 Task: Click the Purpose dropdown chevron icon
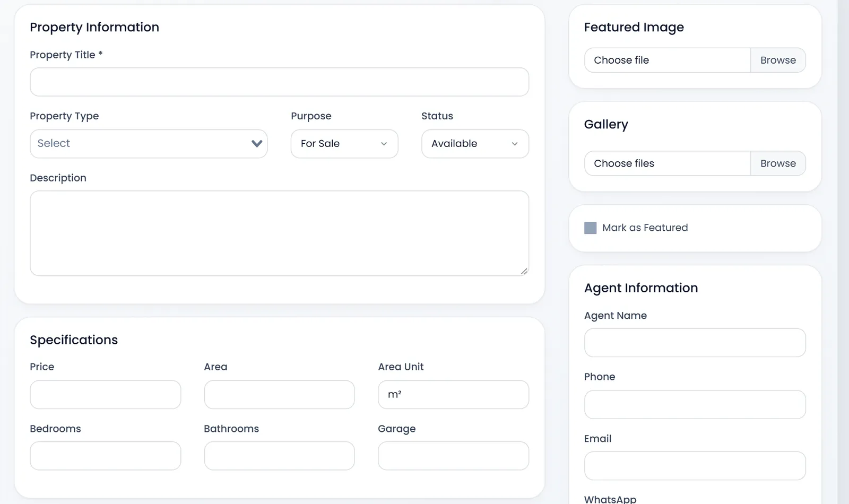pos(384,144)
